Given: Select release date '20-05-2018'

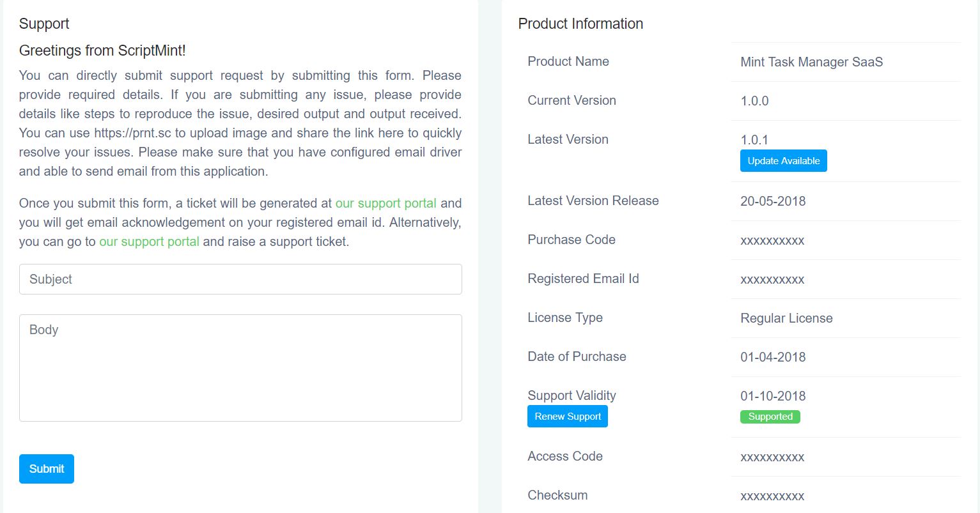Looking at the screenshot, I should click(x=773, y=201).
